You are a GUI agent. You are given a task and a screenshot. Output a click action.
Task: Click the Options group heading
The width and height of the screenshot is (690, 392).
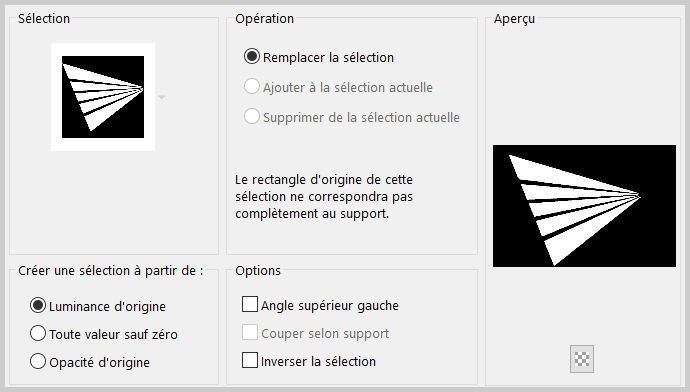pyautogui.click(x=258, y=271)
